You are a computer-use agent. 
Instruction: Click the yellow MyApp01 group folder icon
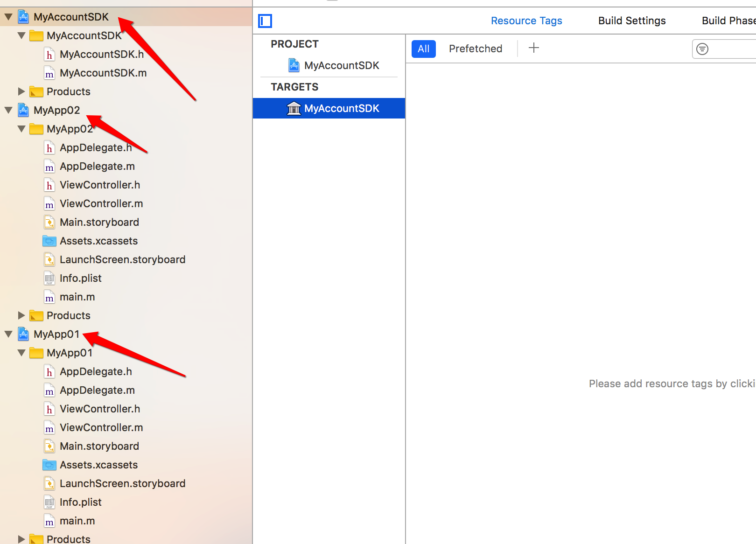tap(36, 353)
